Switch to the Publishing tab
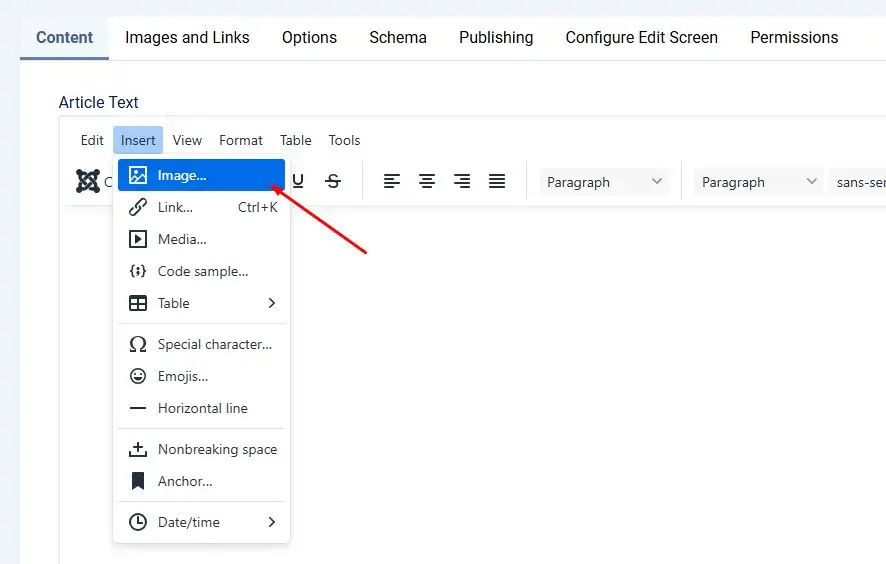This screenshot has height=564, width=886. click(x=496, y=37)
